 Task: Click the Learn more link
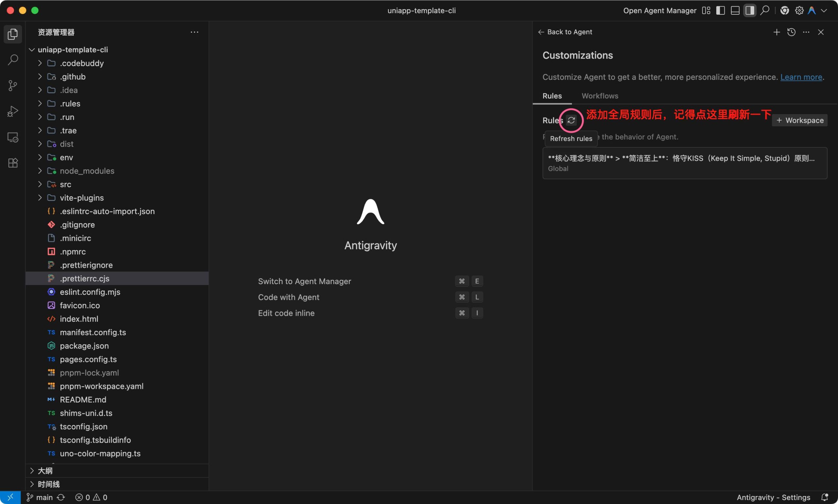pyautogui.click(x=801, y=77)
